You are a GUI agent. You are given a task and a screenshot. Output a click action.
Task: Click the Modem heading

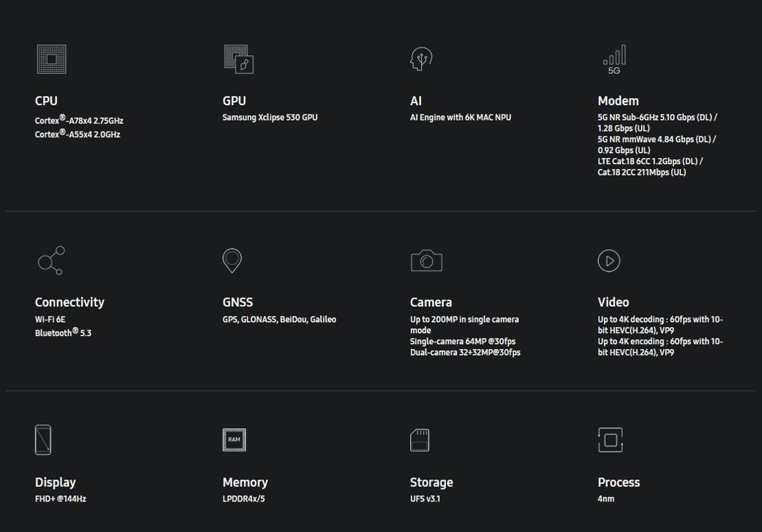click(618, 100)
